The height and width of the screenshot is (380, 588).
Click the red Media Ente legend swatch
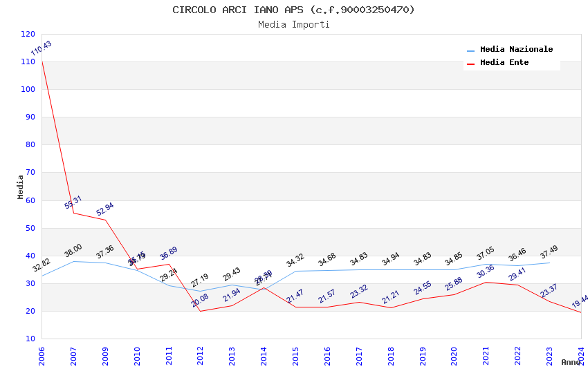click(x=470, y=64)
